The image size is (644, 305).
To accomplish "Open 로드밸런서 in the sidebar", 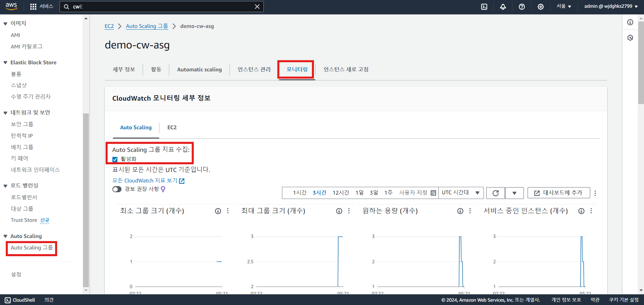I will (24, 197).
